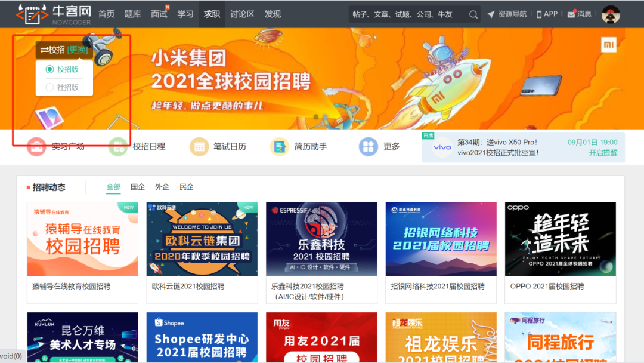Viewport: 644px width, 363px height.
Task: Select the 全部 filter tab
Action: (x=113, y=187)
